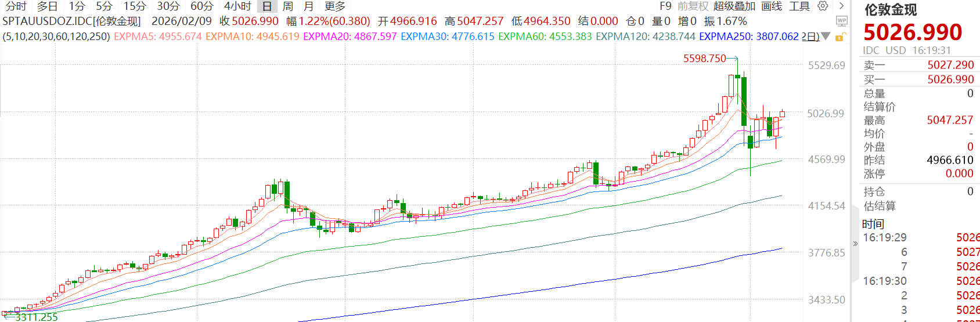Click the 伦敦金现 panel title
980x322 pixels.
pos(891,10)
